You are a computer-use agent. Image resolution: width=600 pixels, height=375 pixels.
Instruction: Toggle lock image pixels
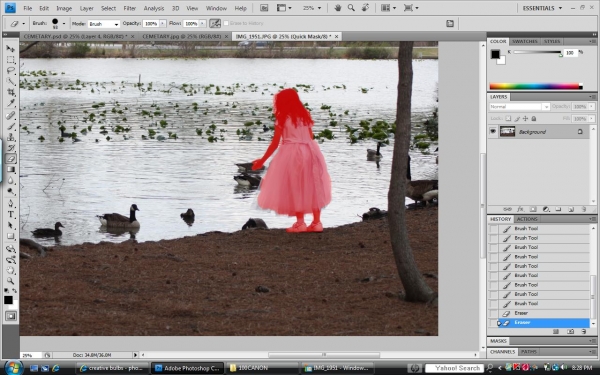tap(517, 119)
